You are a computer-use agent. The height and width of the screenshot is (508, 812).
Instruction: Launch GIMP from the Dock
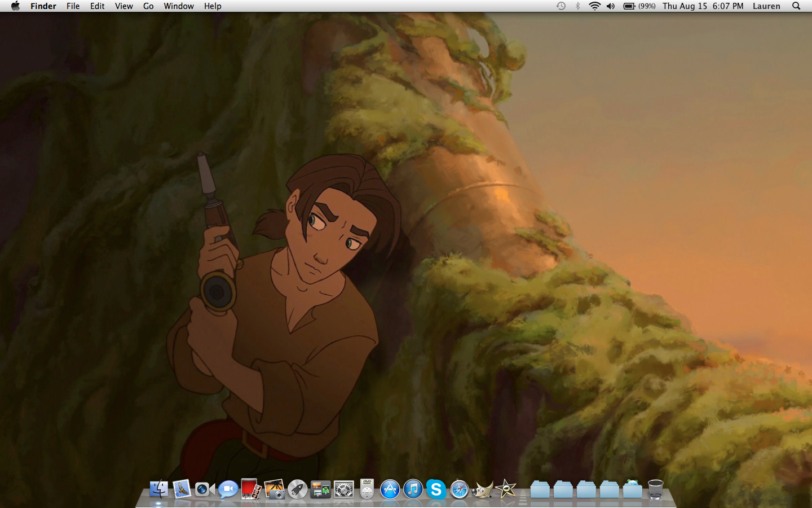[x=482, y=489]
